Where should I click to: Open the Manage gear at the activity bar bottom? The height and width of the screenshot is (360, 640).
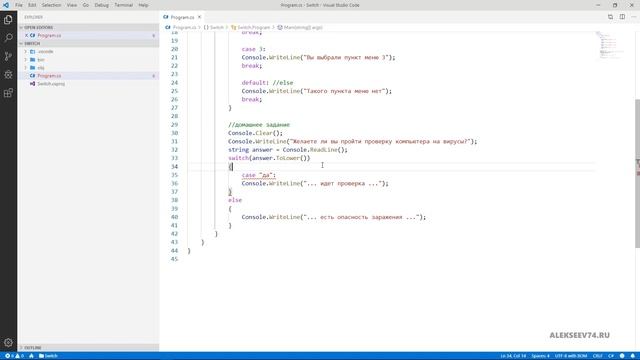(8, 342)
